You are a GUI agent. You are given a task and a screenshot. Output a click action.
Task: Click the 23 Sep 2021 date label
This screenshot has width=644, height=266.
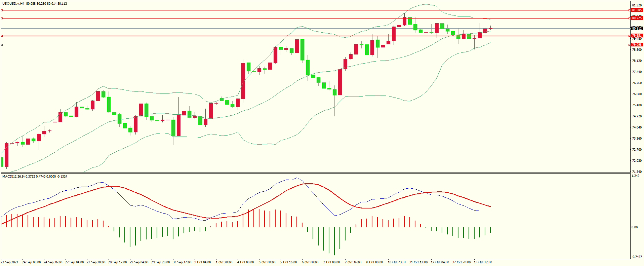point(10,262)
